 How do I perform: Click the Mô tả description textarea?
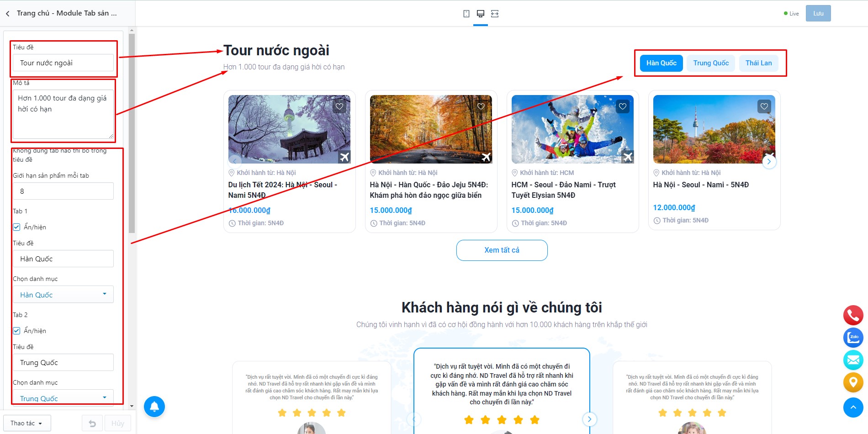(x=63, y=114)
